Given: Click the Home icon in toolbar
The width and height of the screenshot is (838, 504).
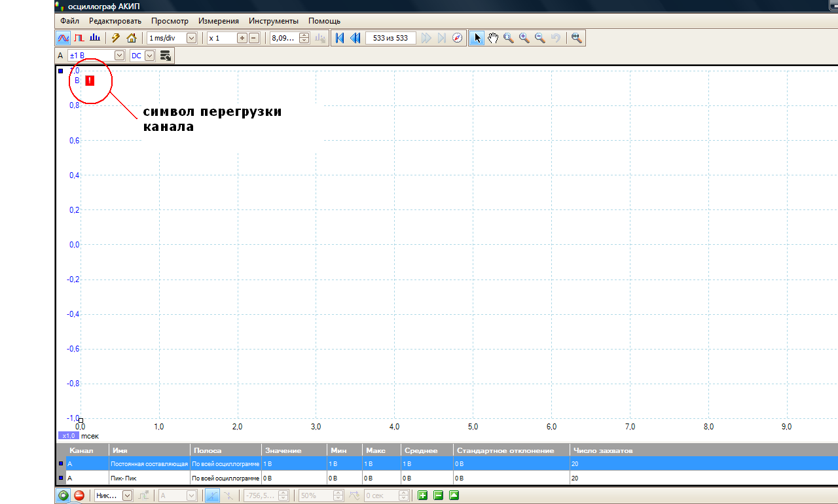Looking at the screenshot, I should click(132, 38).
